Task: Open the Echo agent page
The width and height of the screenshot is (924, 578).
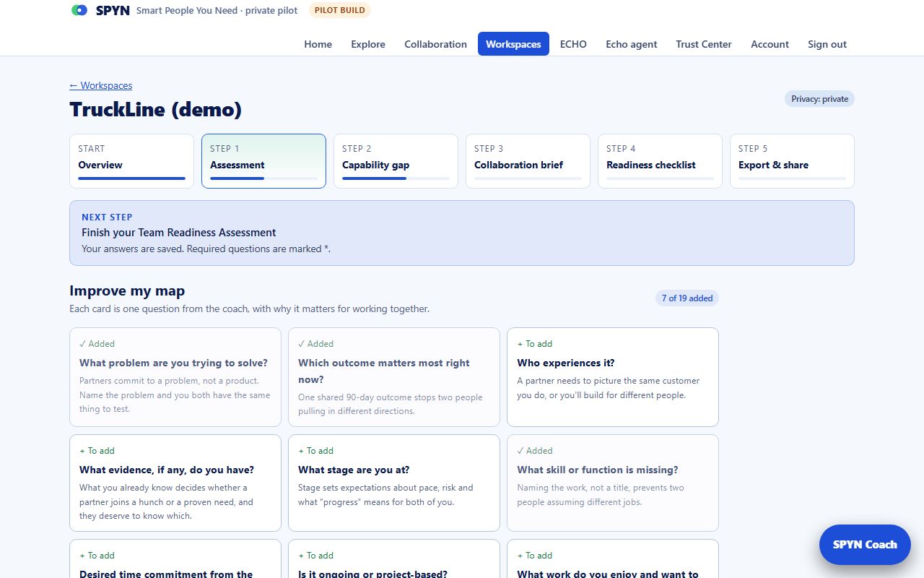Action: tap(632, 44)
